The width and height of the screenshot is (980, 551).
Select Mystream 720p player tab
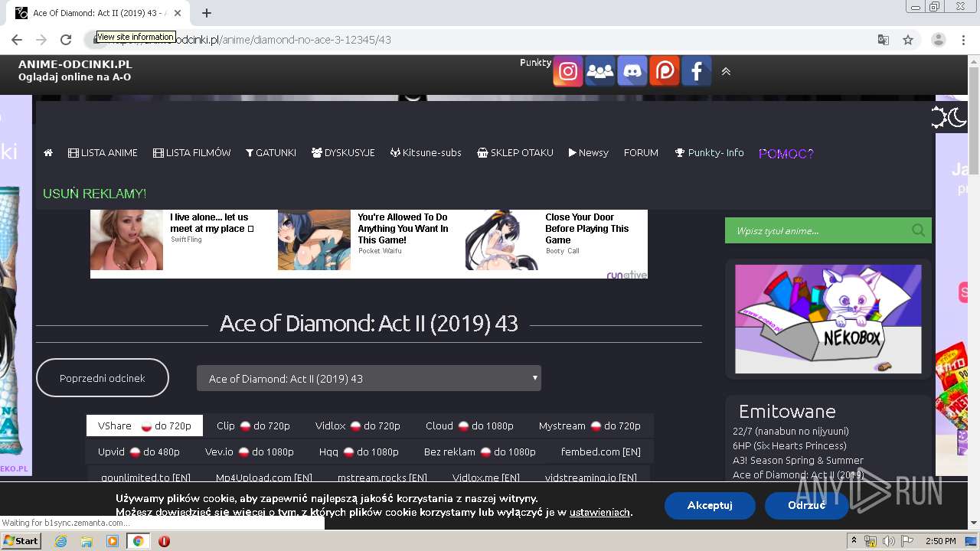click(590, 425)
